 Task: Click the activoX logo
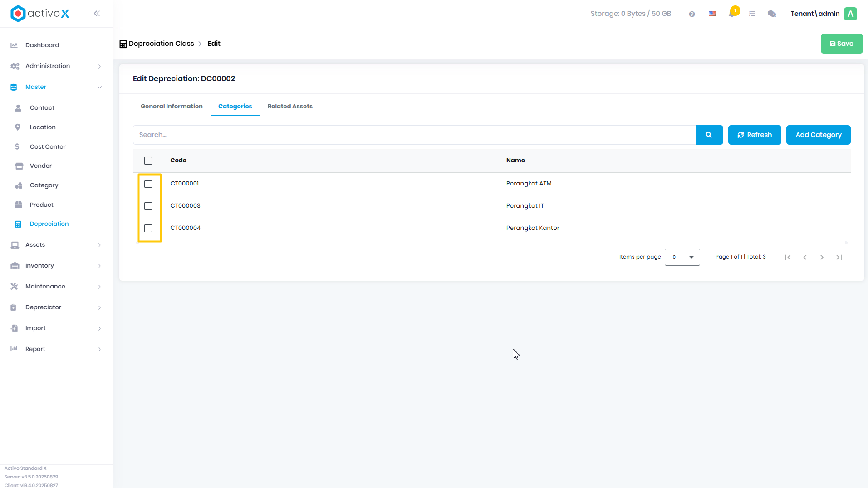point(40,14)
